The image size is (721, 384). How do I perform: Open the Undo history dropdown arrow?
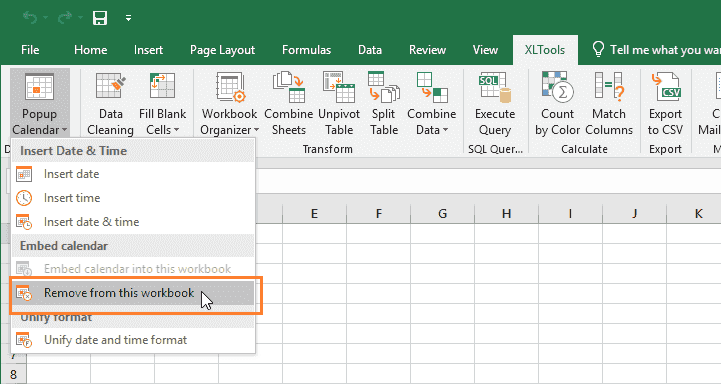click(46, 18)
